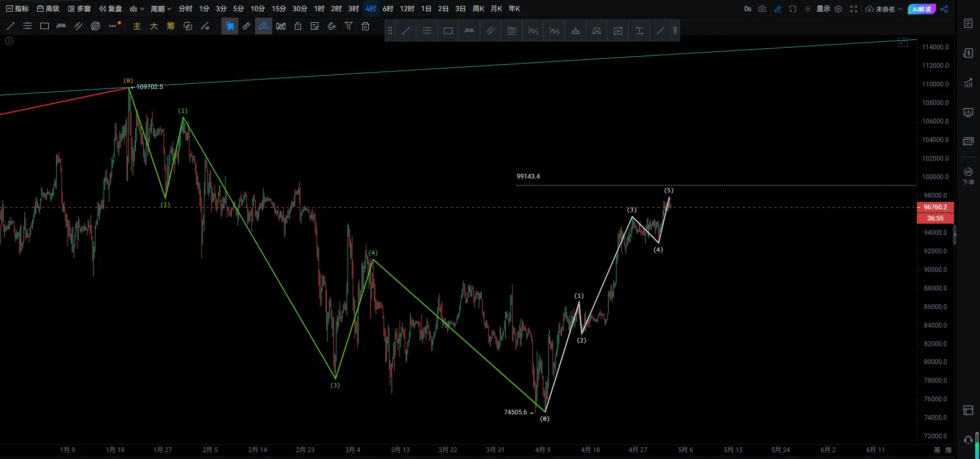Expand the 周期 period dropdown
This screenshot has width=980, height=459.
(x=161, y=8)
